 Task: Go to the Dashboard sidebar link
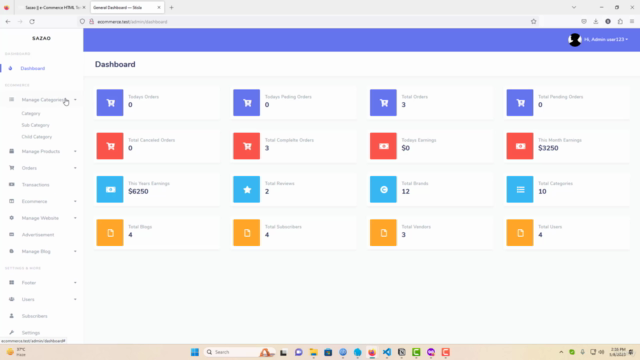(x=33, y=68)
